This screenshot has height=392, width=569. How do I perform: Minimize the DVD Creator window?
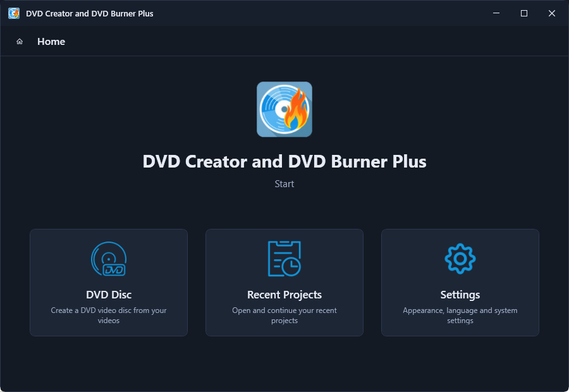coord(496,13)
